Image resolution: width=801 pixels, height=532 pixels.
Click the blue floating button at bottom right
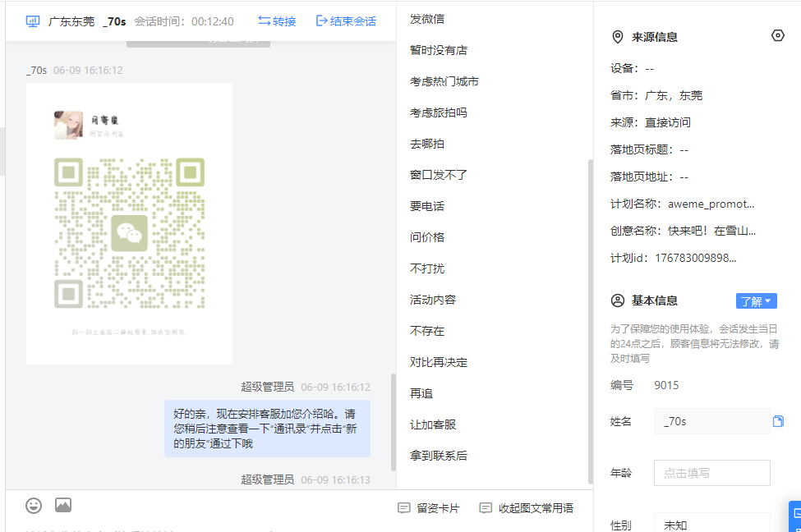(x=795, y=516)
